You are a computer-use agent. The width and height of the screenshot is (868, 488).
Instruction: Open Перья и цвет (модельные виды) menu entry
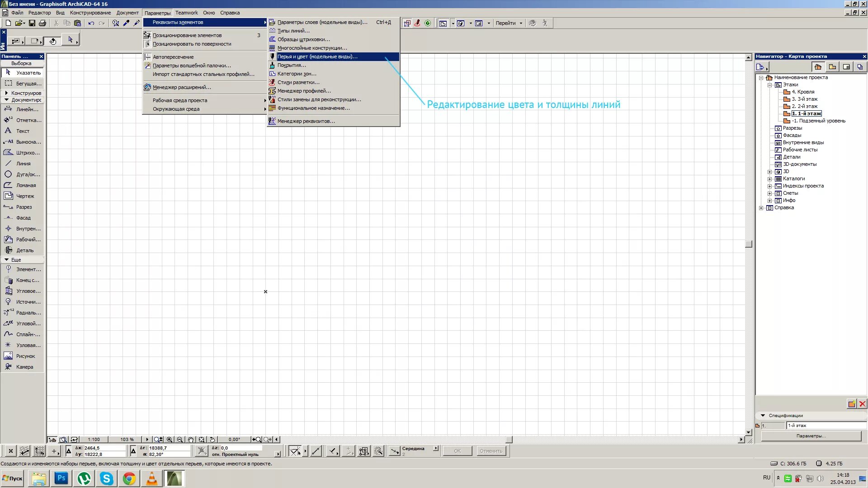(317, 56)
